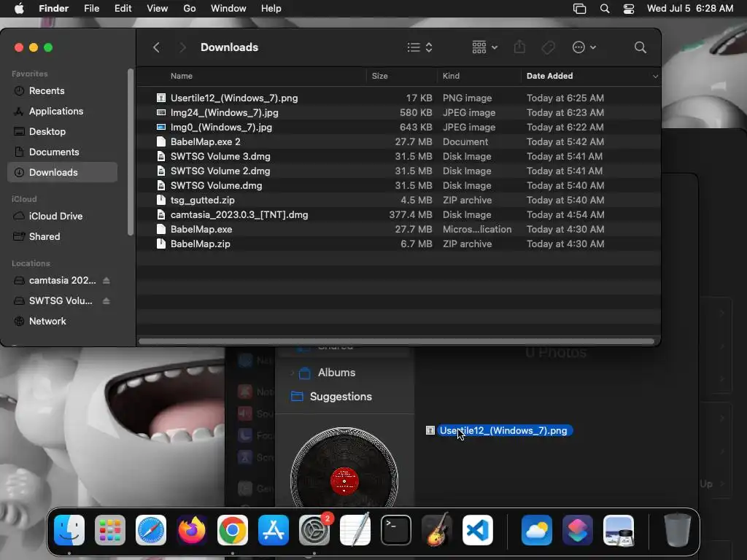Click Finder in the Dock
The width and height of the screenshot is (747, 560).
[69, 530]
